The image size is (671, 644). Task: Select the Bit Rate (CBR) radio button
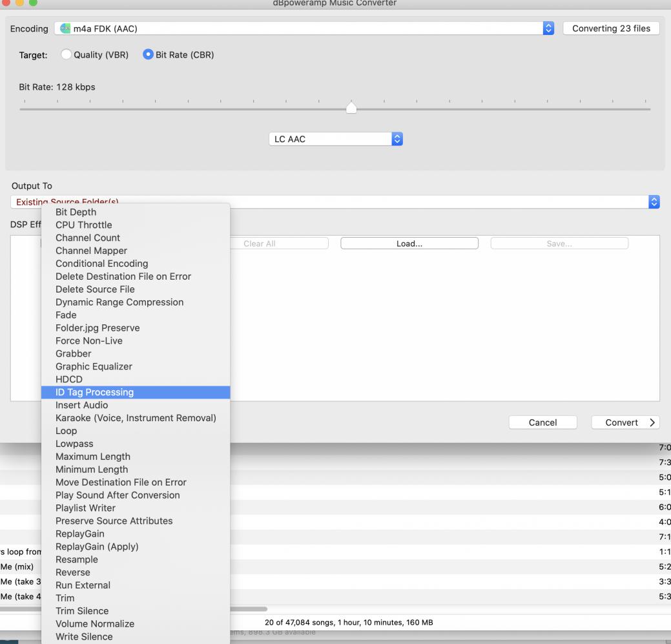tap(148, 55)
